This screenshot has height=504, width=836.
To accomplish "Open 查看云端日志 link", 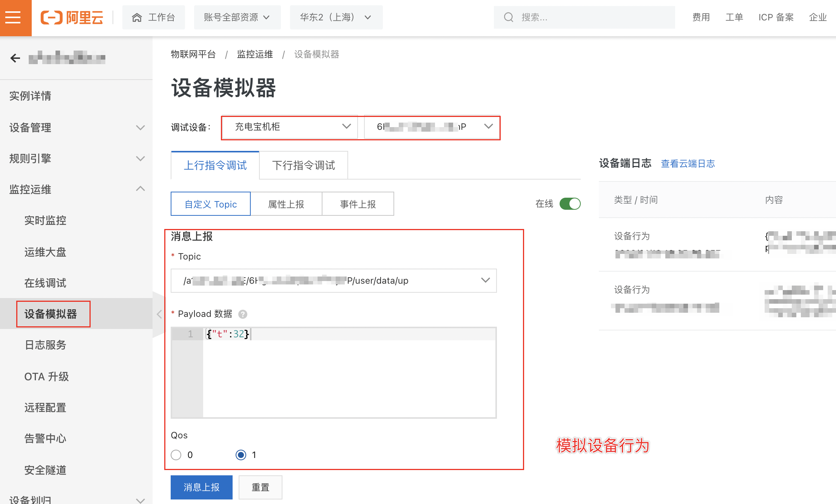I will pos(688,163).
